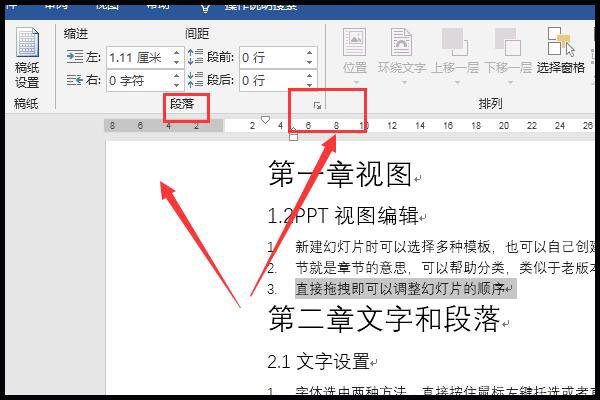Click the left indent 左 icon
Screen dimensions: 600x400
click(x=75, y=57)
